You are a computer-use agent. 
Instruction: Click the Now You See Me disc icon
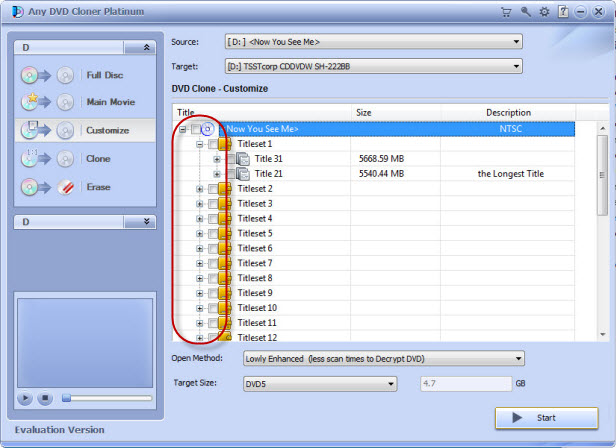[x=207, y=129]
